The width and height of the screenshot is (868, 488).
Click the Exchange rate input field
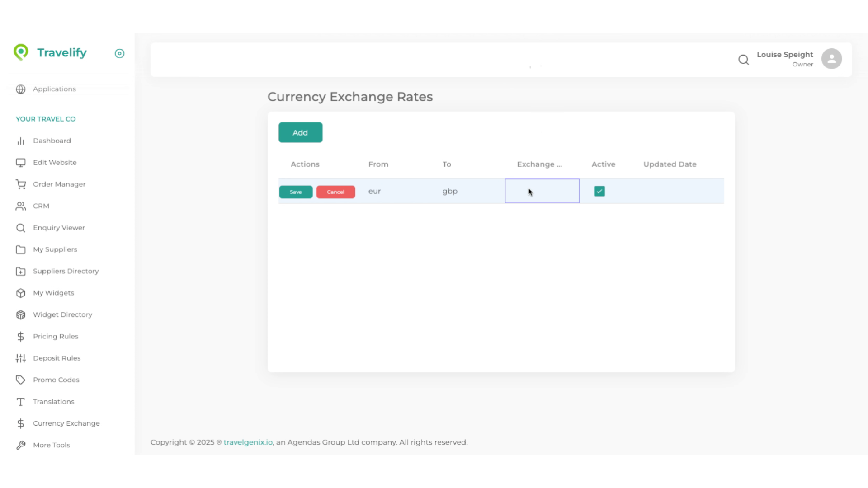[542, 191]
